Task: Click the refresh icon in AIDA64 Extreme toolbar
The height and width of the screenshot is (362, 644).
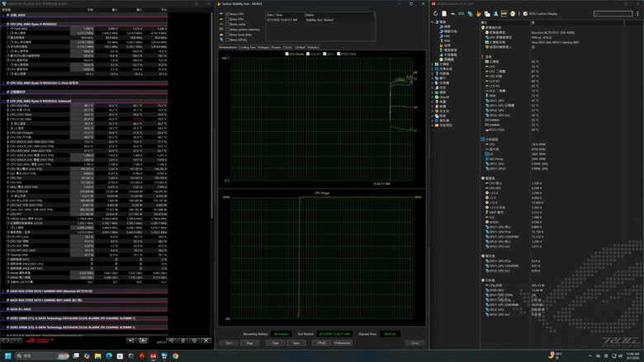Action: tap(435, 13)
